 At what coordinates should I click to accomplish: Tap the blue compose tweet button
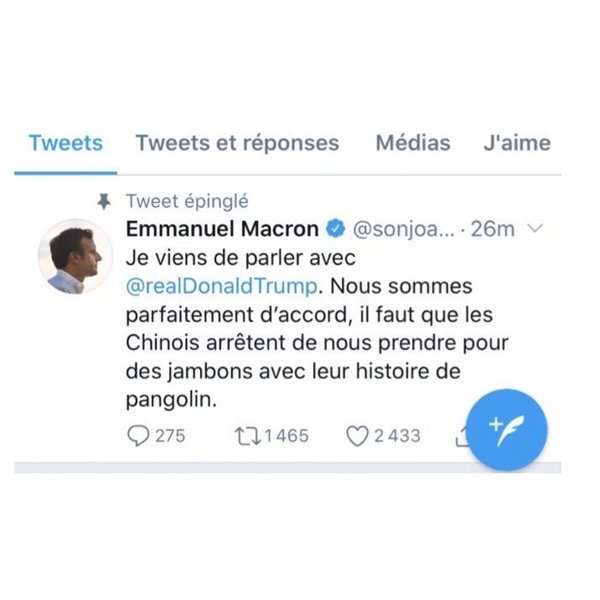pyautogui.click(x=507, y=430)
